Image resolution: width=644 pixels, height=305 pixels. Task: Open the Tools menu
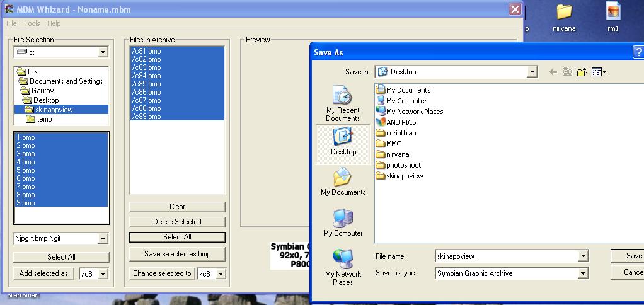[32, 23]
